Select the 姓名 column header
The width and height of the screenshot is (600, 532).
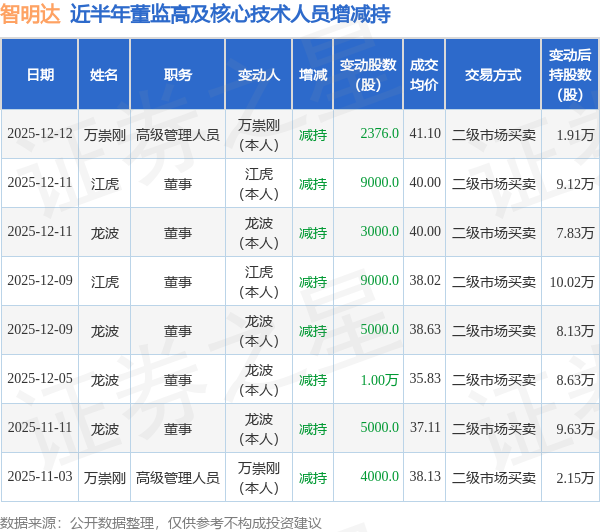point(104,75)
